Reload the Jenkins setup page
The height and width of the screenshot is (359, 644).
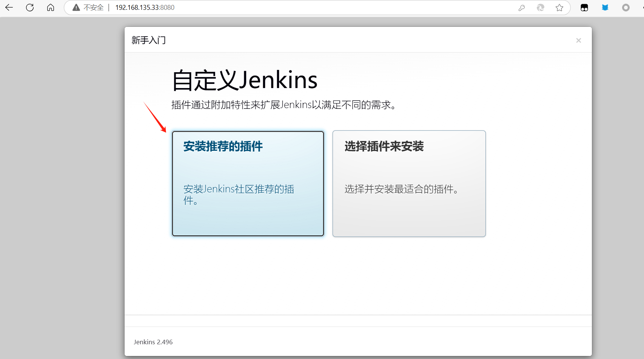(29, 8)
